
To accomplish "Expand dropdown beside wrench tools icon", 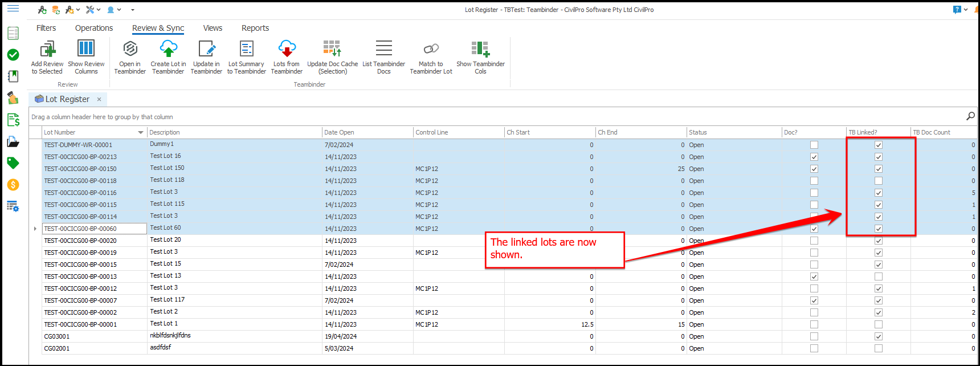I will point(99,10).
